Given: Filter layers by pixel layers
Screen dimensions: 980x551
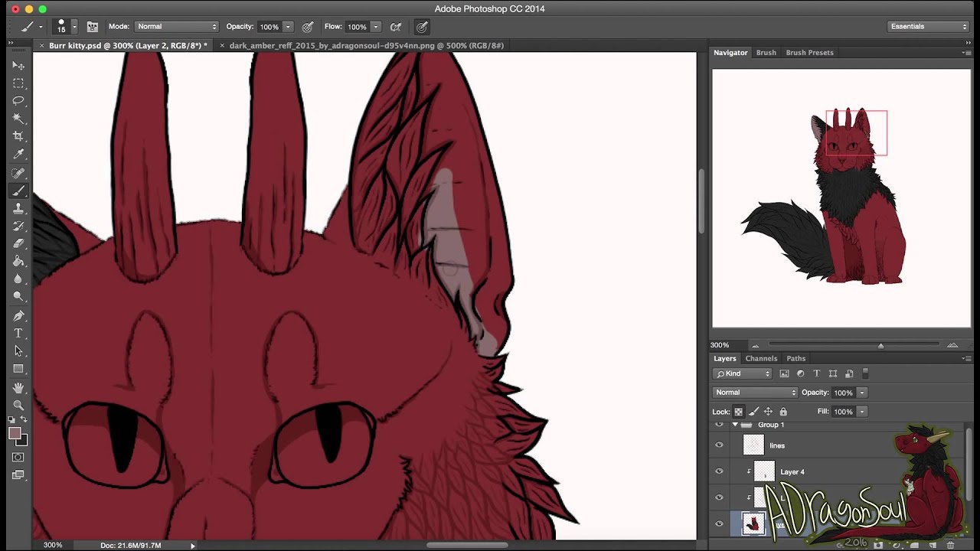Looking at the screenshot, I should tap(784, 373).
